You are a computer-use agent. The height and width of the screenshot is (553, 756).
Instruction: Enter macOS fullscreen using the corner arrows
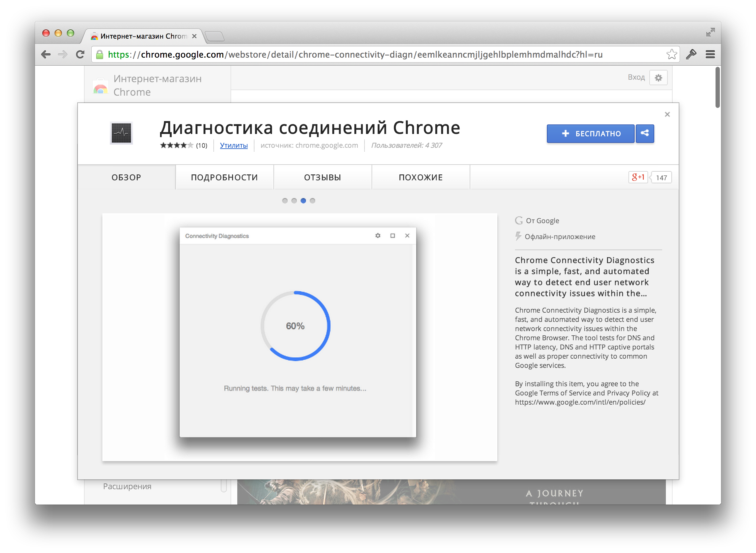coord(710,32)
